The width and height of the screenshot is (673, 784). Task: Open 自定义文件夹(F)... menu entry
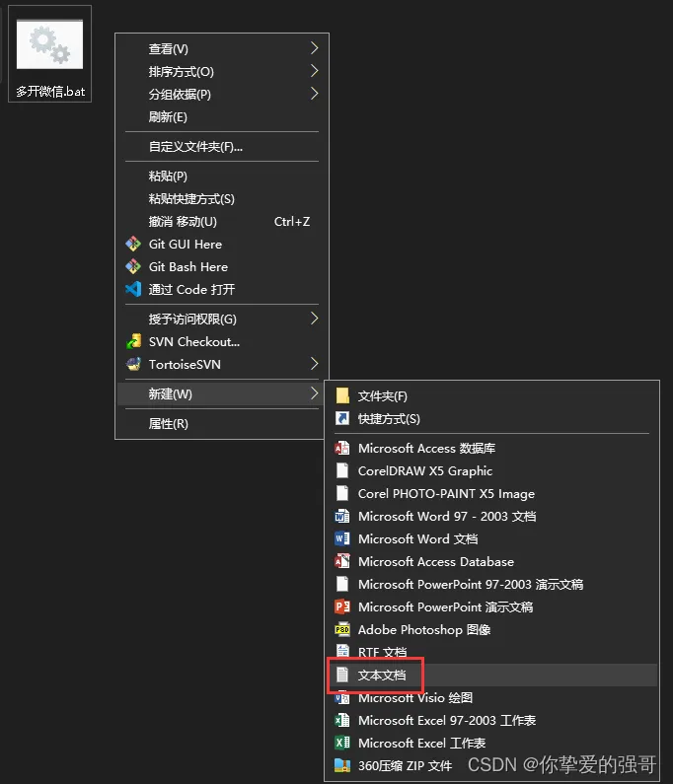pyautogui.click(x=222, y=147)
